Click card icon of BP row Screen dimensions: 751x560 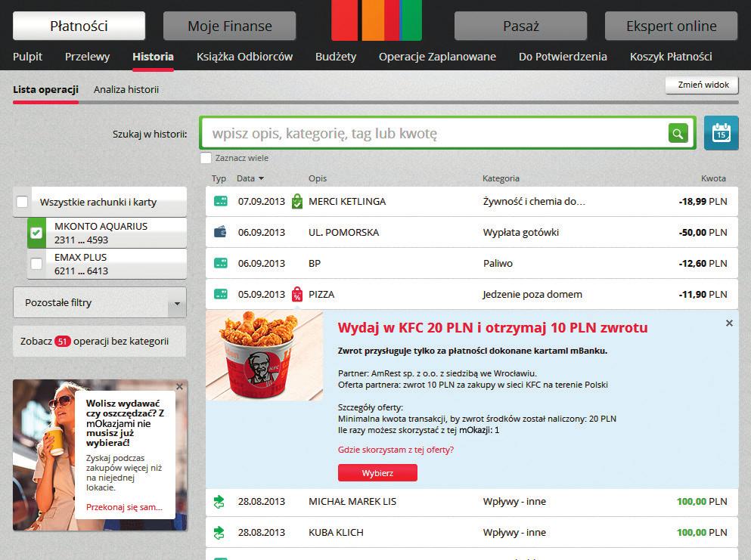(220, 263)
